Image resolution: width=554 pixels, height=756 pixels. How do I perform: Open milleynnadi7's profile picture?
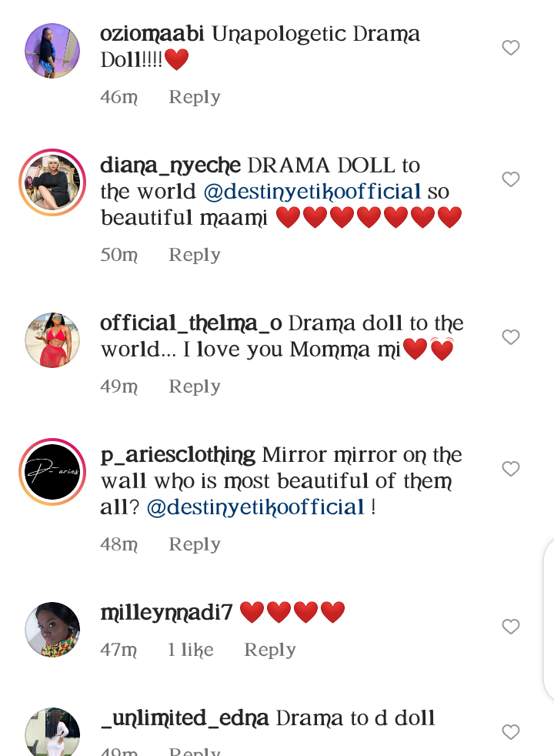pos(52,629)
